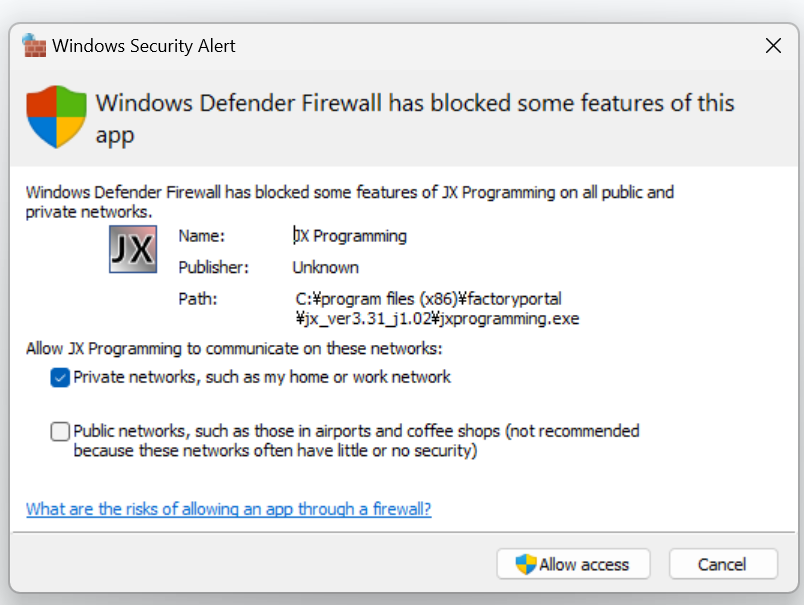Click the shield icon on Allow access button
The image size is (804, 605).
tap(526, 564)
